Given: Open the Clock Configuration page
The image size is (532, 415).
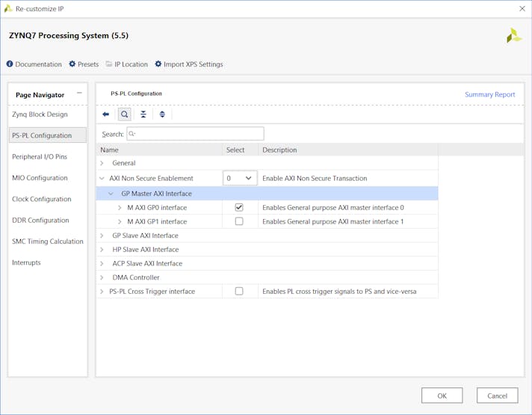Looking at the screenshot, I should coord(41,199).
